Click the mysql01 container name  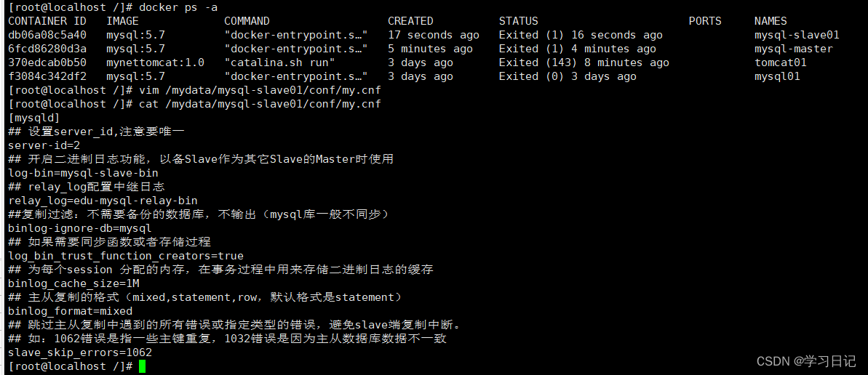coord(777,76)
